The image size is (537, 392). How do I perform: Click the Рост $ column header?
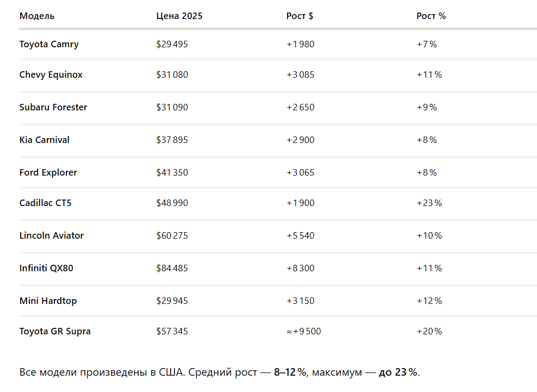tap(299, 16)
